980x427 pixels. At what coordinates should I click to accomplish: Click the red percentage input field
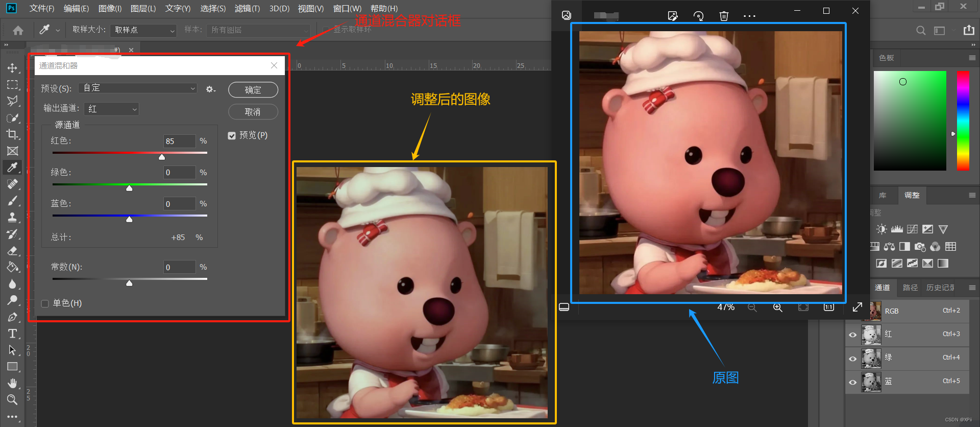click(179, 141)
